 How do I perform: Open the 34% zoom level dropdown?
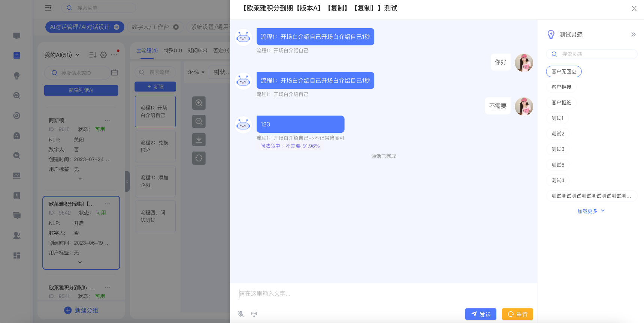[196, 72]
